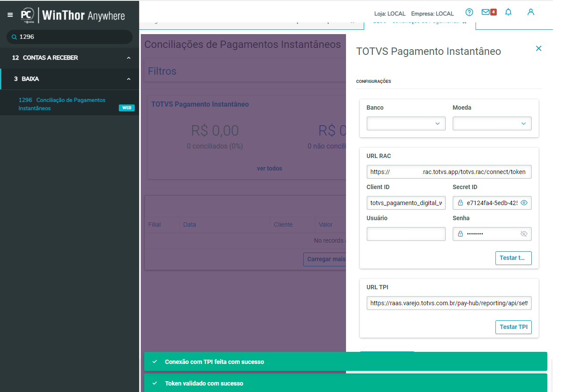Open the Moeda dropdown
The width and height of the screenshot is (584, 392).
(x=492, y=123)
